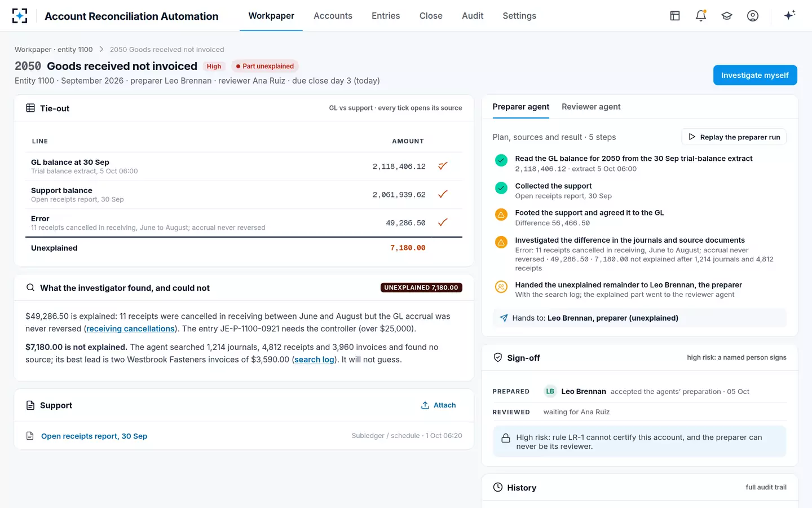Click the app logo icon

tap(20, 16)
